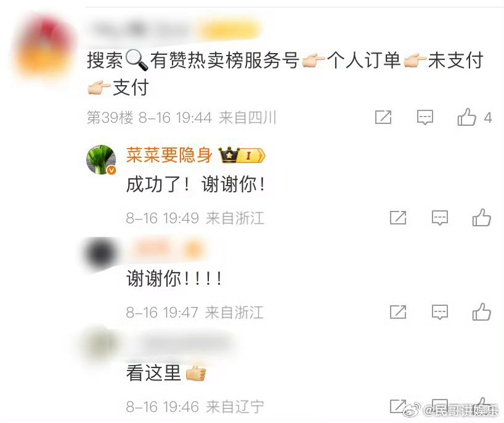Image resolution: width=504 pixels, height=423 pixels.
Task: Tap the 成功了！谢谢你！ reply text
Action: click(197, 185)
